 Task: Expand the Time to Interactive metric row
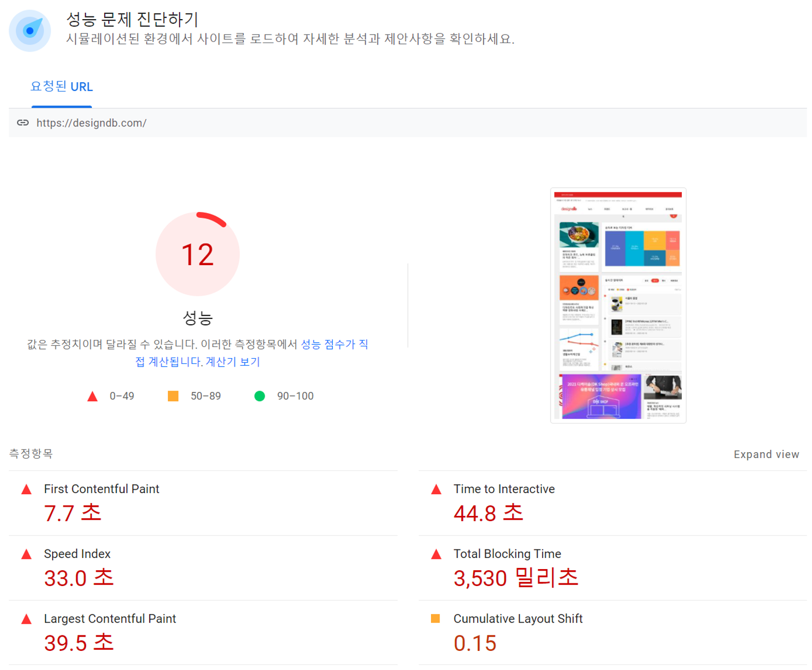coord(611,502)
